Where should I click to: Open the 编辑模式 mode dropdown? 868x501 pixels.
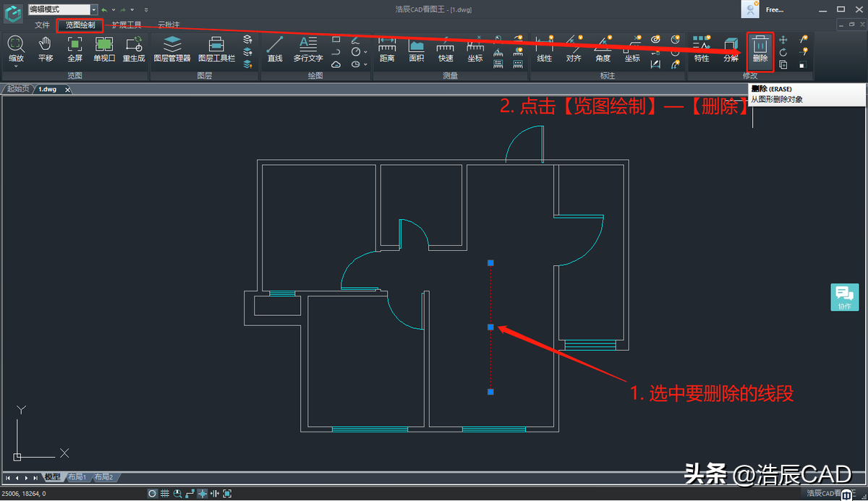pos(94,9)
